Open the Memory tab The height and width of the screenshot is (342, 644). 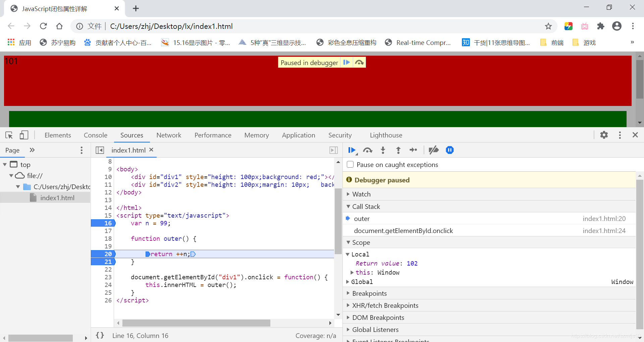[257, 135]
